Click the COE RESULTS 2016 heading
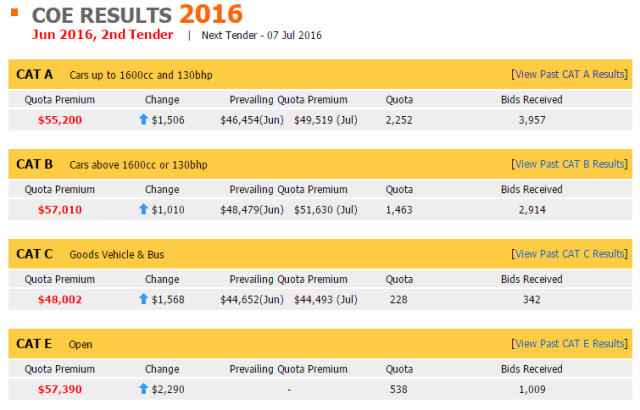Image resolution: width=640 pixels, height=410 pixels. pyautogui.click(x=137, y=14)
